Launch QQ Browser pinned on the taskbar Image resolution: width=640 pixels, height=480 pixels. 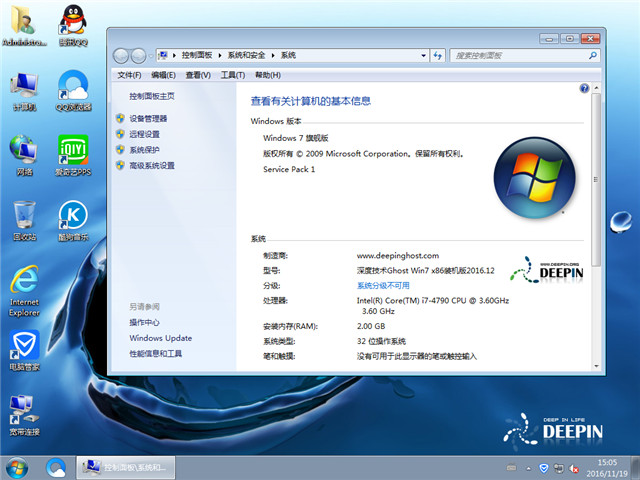[56, 468]
